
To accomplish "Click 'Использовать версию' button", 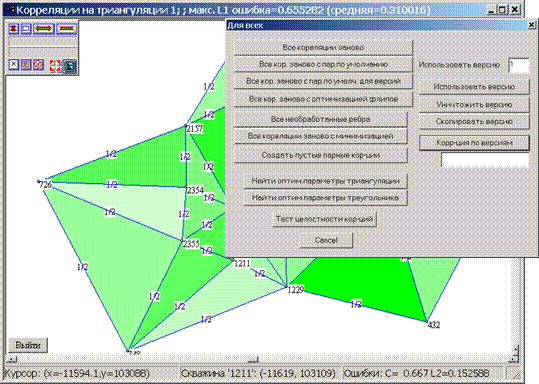I will click(x=474, y=87).
